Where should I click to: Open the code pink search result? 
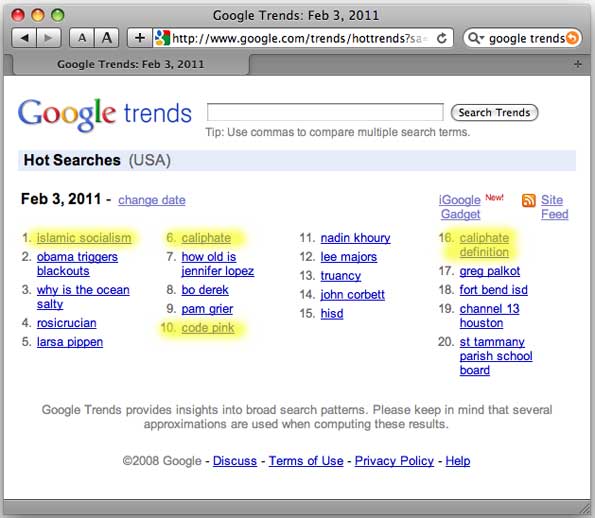tap(208, 328)
